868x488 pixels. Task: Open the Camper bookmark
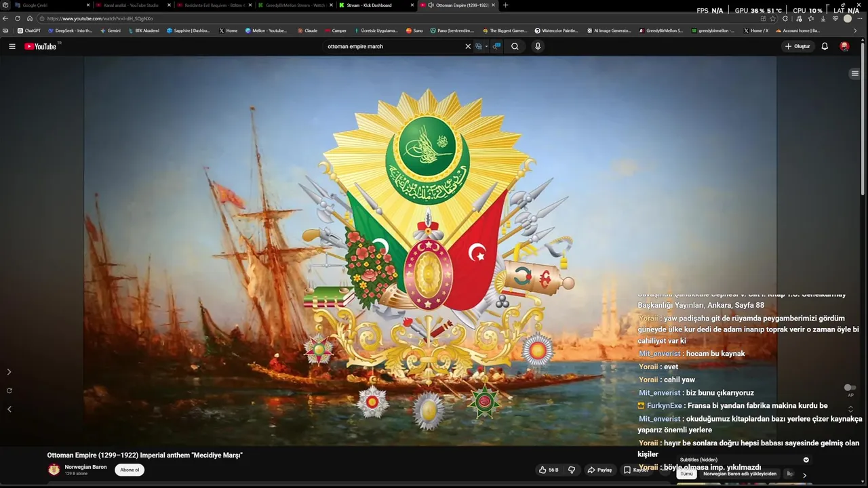(336, 30)
